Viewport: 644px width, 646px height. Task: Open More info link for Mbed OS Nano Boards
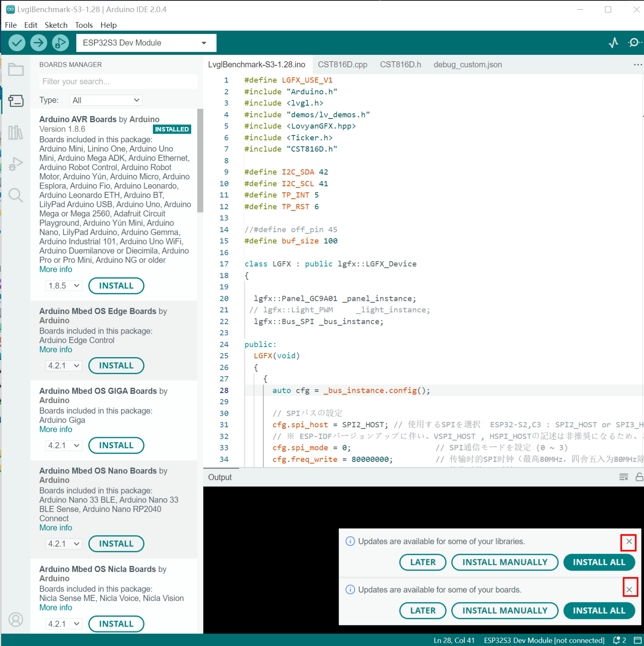pyautogui.click(x=56, y=528)
